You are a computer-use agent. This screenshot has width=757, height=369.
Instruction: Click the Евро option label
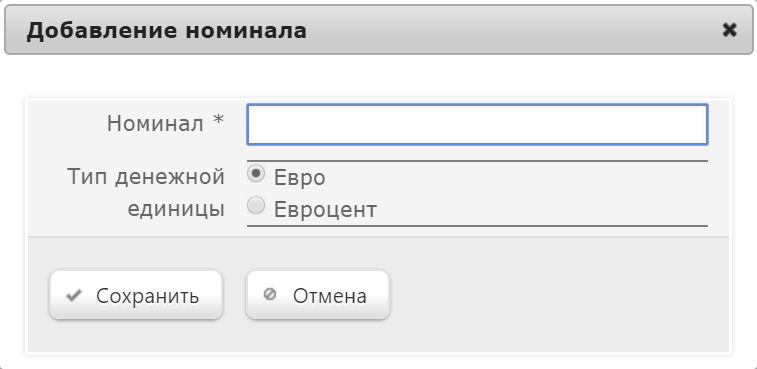click(299, 178)
